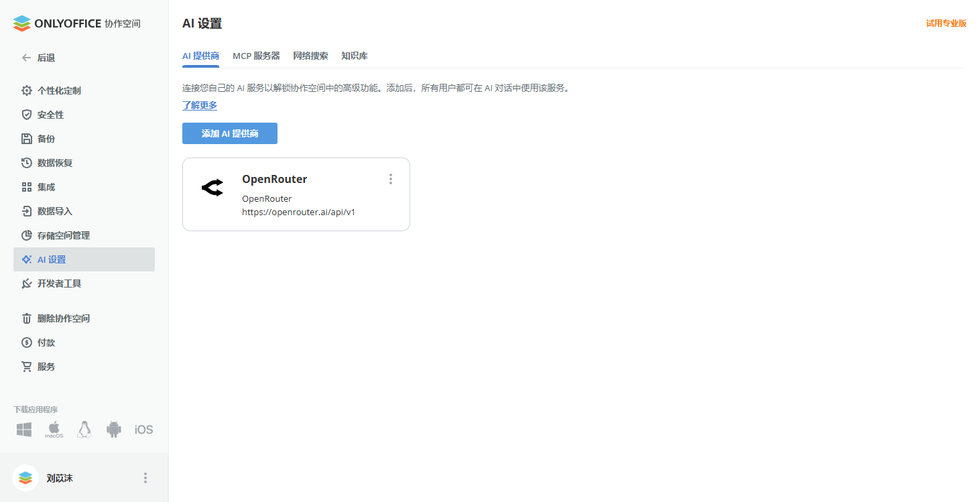The height and width of the screenshot is (502, 980).
Task: Switch to the 网络搜索 tab
Action: [x=310, y=56]
